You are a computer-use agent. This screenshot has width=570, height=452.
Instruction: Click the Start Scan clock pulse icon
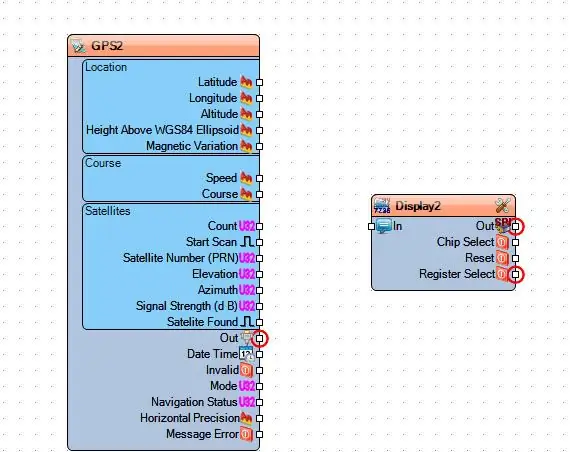point(247,242)
